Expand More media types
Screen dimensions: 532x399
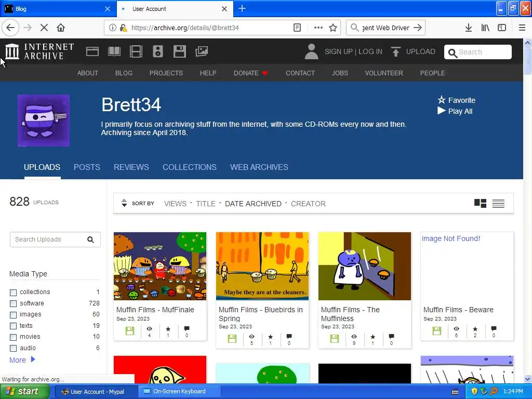click(x=22, y=360)
